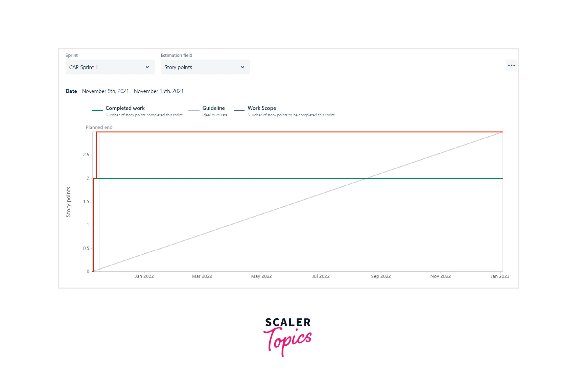Click the Scaler Topics logo
Viewport: 577px width, 392px height.
pyautogui.click(x=288, y=337)
